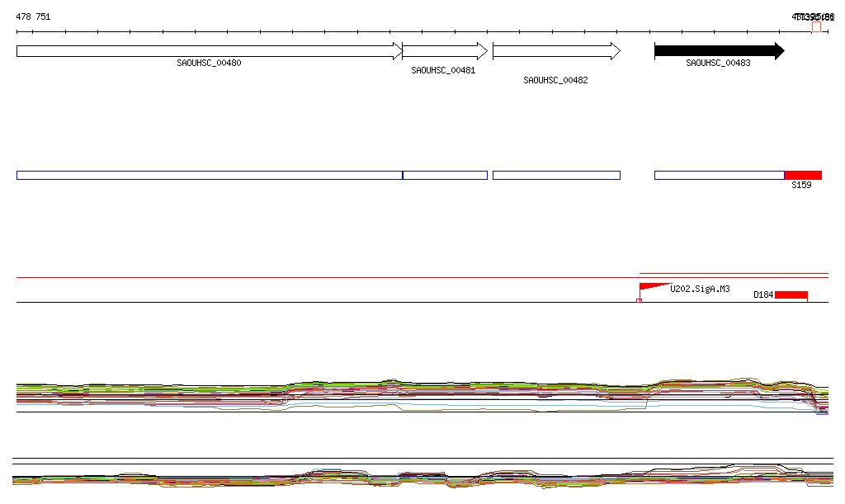Select the red S159 segment block
Image resolution: width=845 pixels, height=504 pixels.
click(x=803, y=175)
